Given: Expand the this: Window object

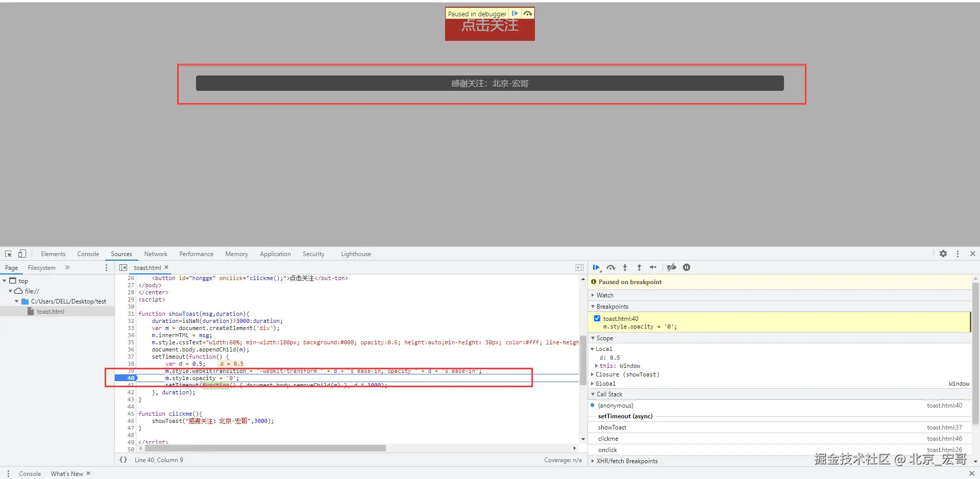Looking at the screenshot, I should coord(596,366).
